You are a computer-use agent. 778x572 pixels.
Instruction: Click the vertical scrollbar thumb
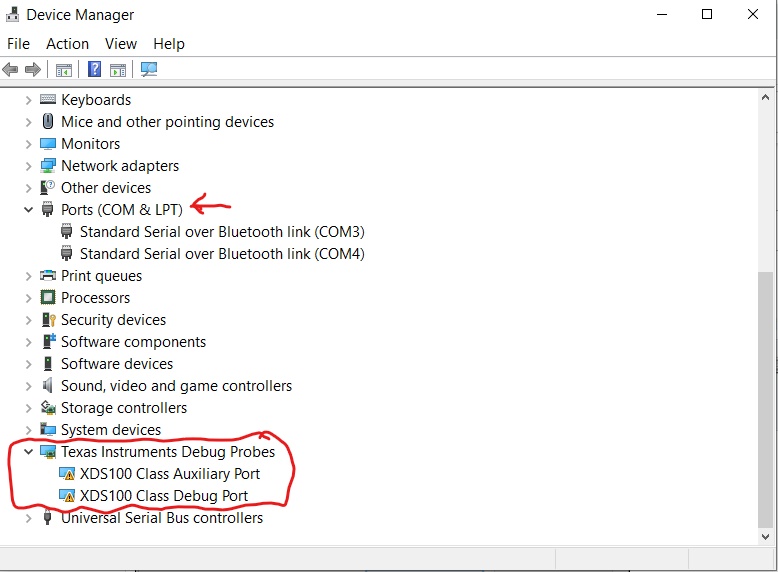pos(765,400)
